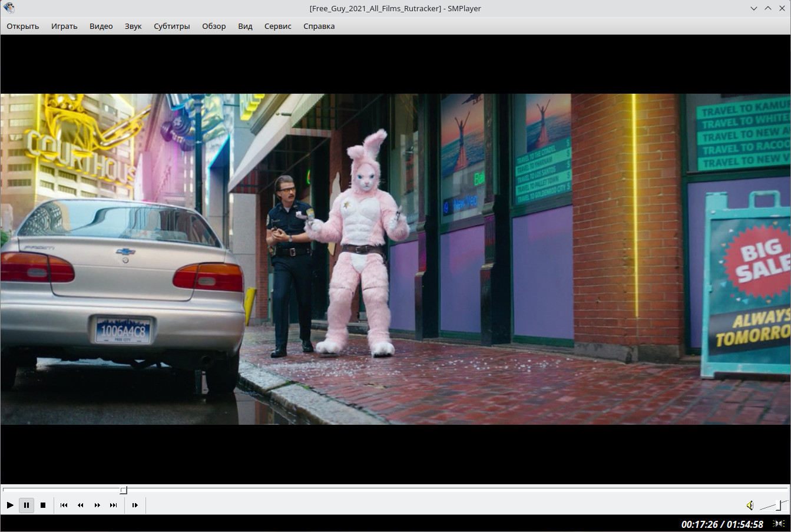The height and width of the screenshot is (532, 791).
Task: Open the Сервис menu
Action: (x=278, y=26)
